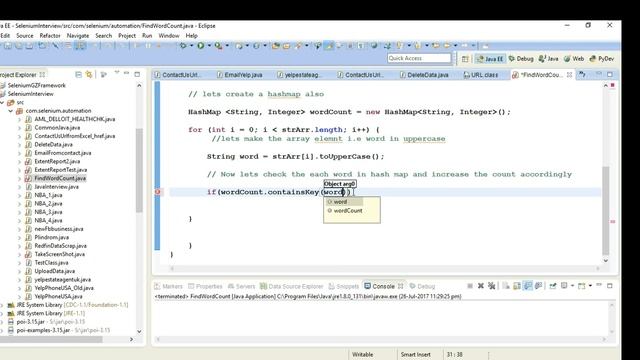The image size is (640, 360).
Task: Collapse the com.selenium.automation package
Action: tap(11, 111)
